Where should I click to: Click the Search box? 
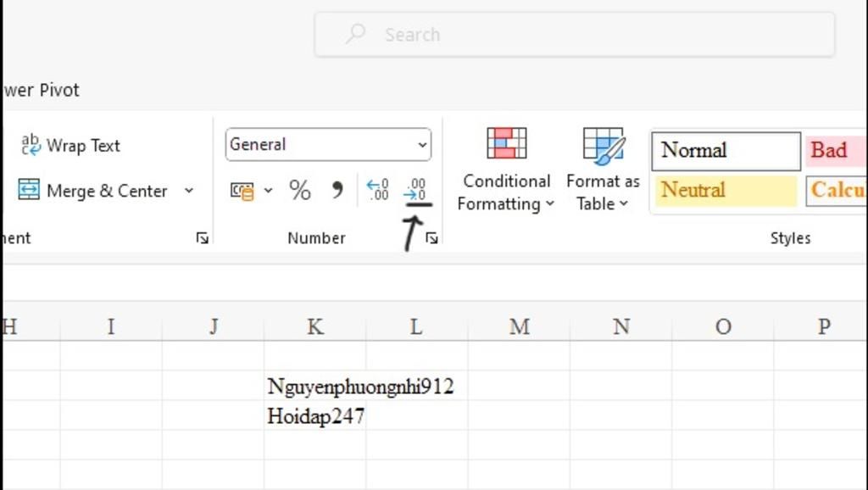(x=574, y=35)
